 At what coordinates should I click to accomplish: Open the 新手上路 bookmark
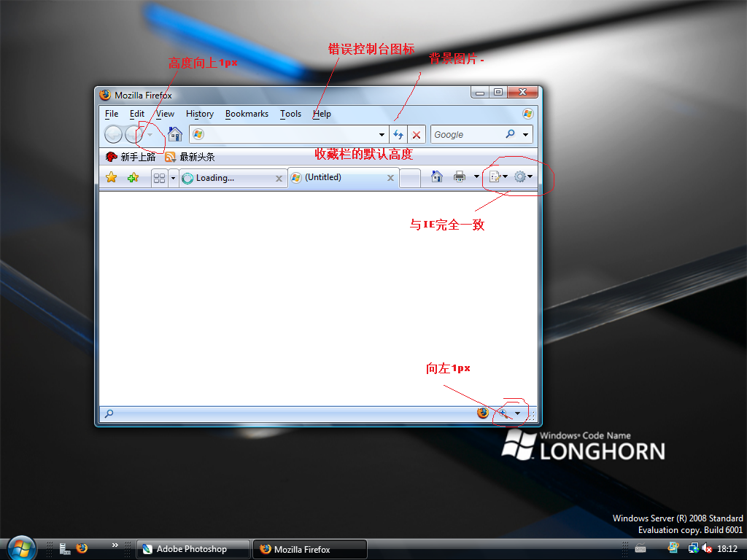pyautogui.click(x=131, y=157)
